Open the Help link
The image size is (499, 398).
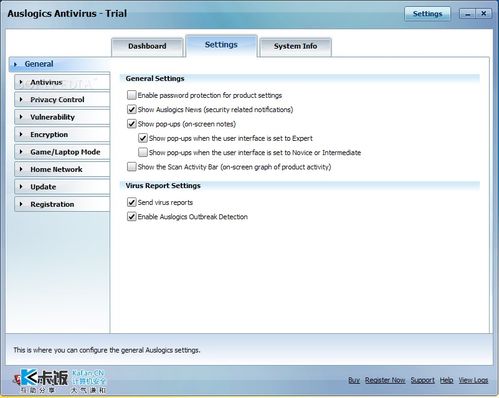coord(446,380)
